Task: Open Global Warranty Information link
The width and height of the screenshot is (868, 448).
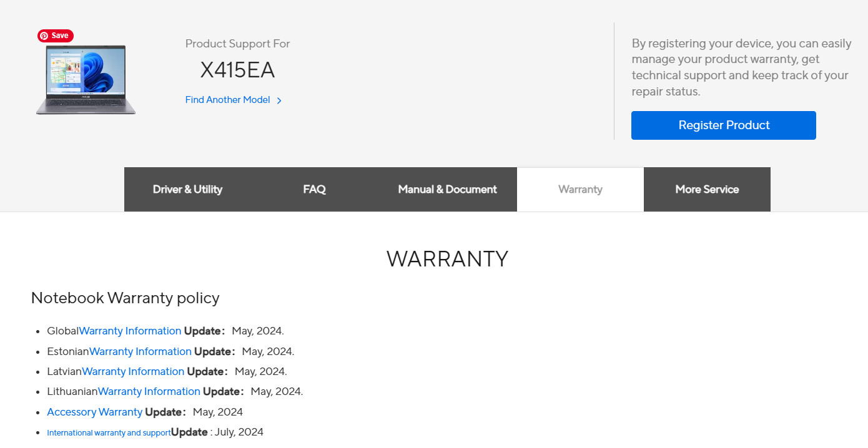Action: click(x=130, y=331)
